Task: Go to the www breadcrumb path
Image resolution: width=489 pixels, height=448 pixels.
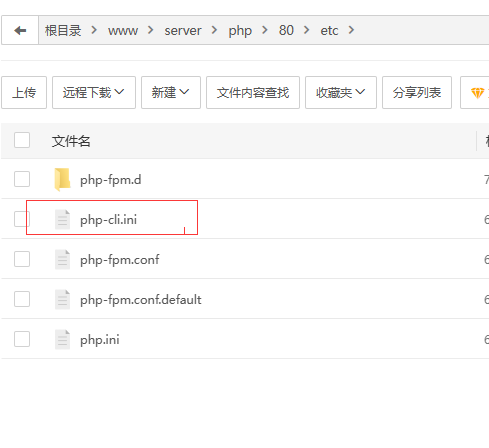Action: (123, 31)
